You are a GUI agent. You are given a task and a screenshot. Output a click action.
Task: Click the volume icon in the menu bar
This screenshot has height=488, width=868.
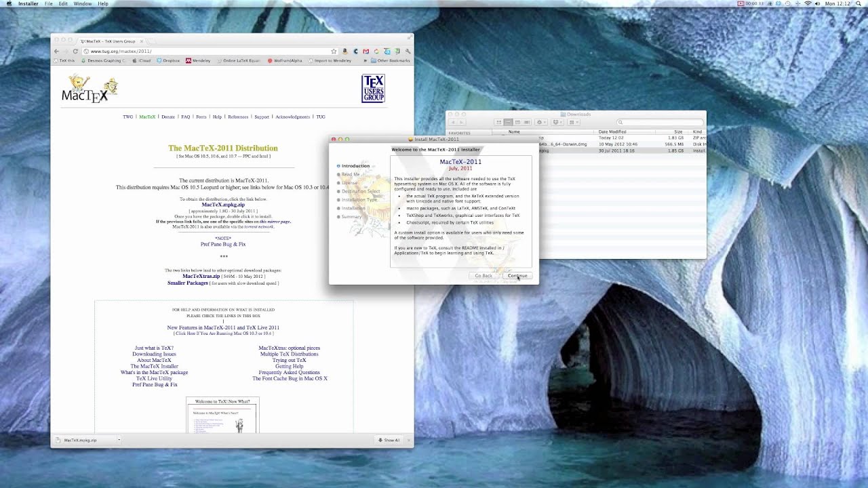pyautogui.click(x=817, y=4)
